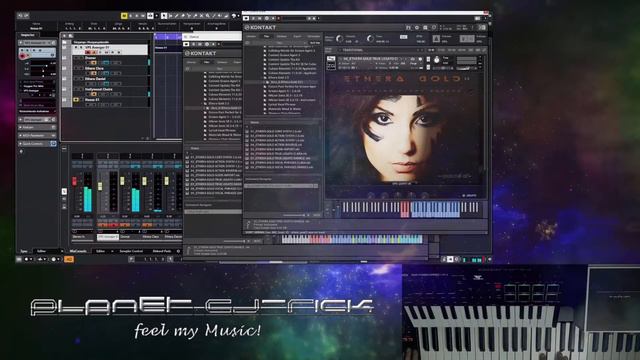Click the Kontakt logo in the front Kontakt window
This screenshot has width=640, height=360.
260,27
